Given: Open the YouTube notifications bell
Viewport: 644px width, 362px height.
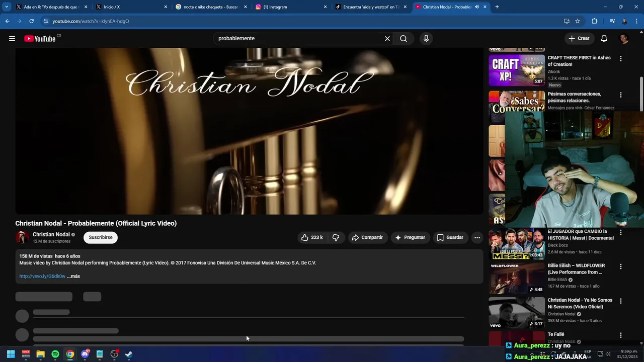Looking at the screenshot, I should (x=604, y=39).
